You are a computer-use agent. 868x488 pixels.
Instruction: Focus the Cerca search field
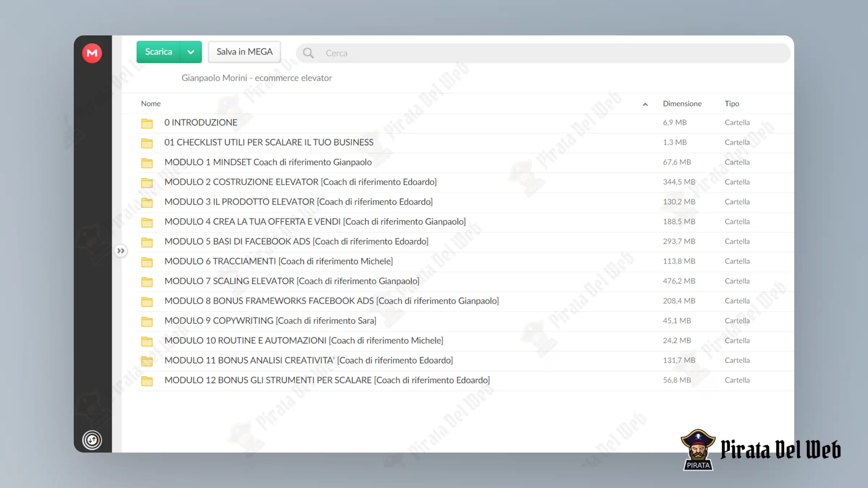point(542,53)
